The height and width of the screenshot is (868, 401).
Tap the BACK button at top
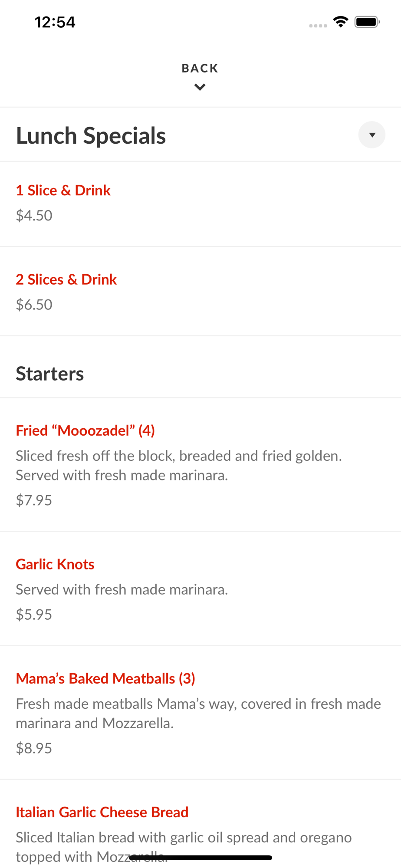coord(200,68)
